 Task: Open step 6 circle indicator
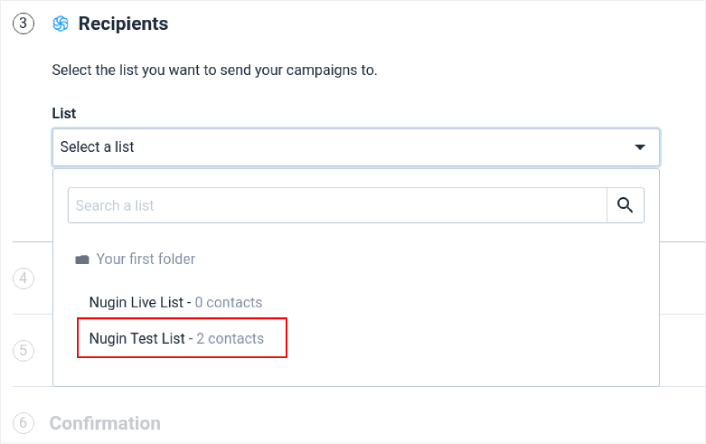pyautogui.click(x=23, y=423)
